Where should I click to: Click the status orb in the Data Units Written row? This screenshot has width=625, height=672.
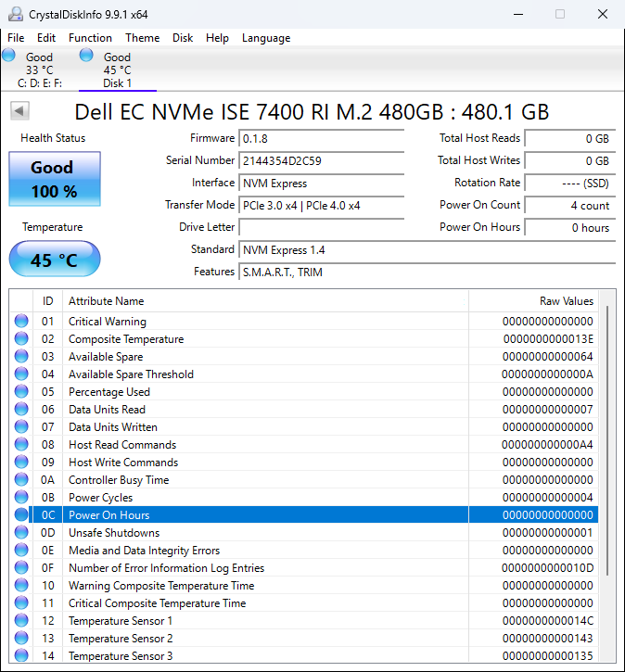pos(21,426)
